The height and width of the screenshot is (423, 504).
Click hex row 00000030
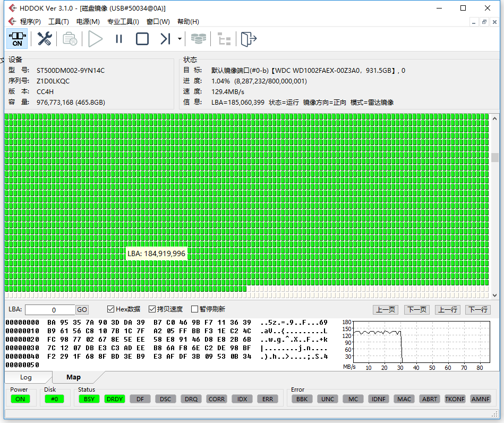[x=167, y=348]
